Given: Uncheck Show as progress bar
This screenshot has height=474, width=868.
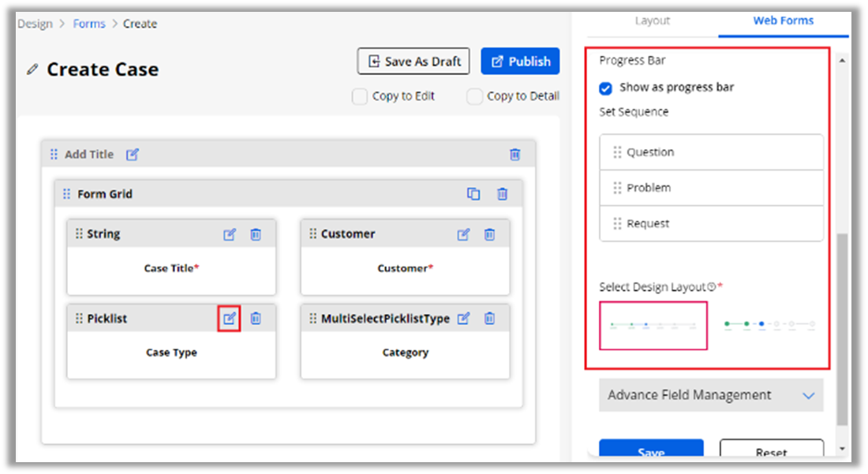Looking at the screenshot, I should point(606,88).
